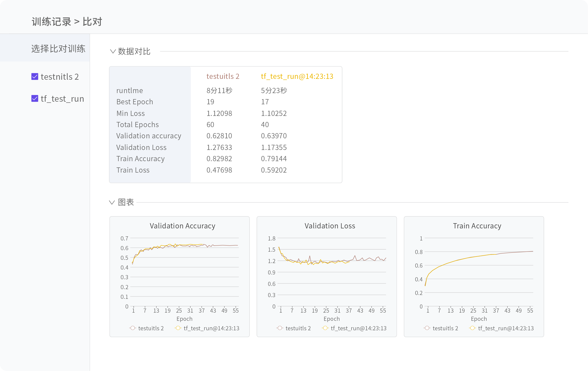The image size is (588, 371).
Task: Click Min Loss value 1.10252
Action: [x=274, y=113]
